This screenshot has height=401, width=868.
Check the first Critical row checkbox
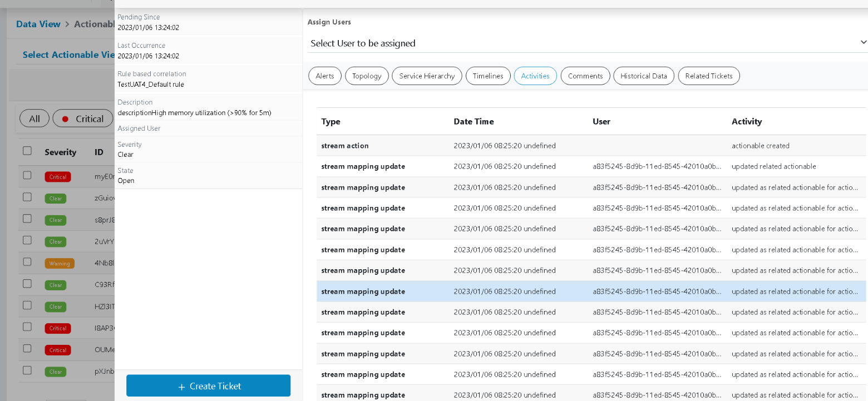click(x=27, y=175)
